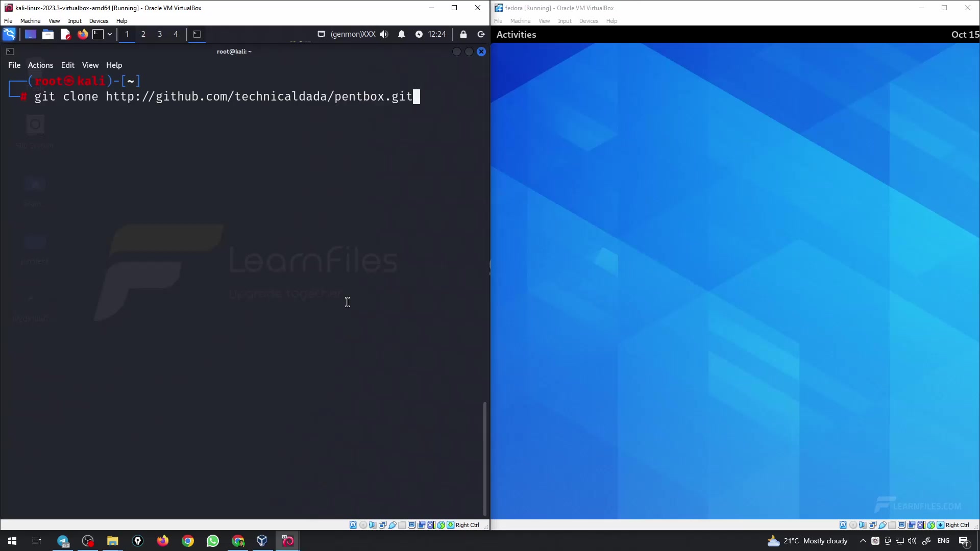
Task: Launch Firefox from the Kali panel
Action: click(82, 34)
